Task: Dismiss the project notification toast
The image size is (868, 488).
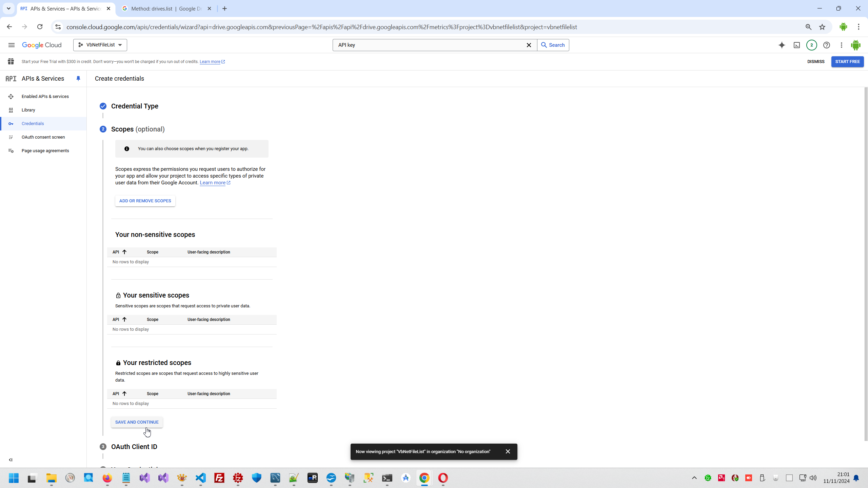Action: pyautogui.click(x=508, y=451)
